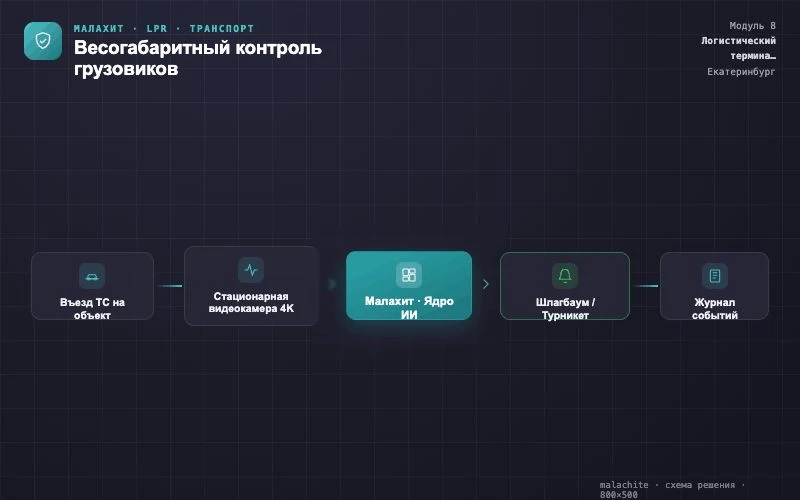Click the МАЛАХИТ · LPR · ТРАНСПОРТ breadcrumb
The width and height of the screenshot is (800, 500).
click(x=164, y=29)
